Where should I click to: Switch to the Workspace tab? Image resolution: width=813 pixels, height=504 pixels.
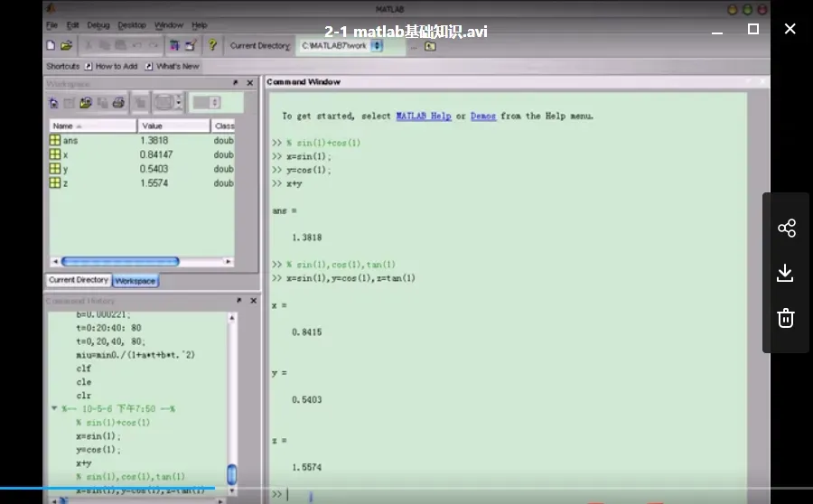pyautogui.click(x=135, y=281)
